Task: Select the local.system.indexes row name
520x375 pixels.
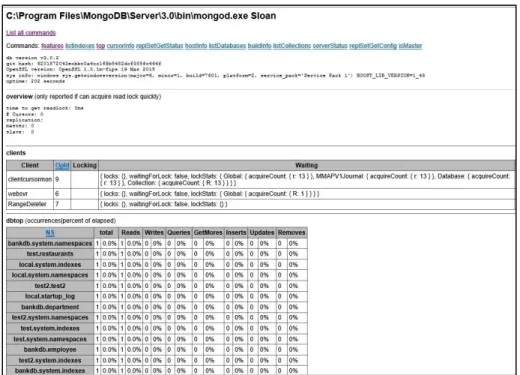Action: point(50,265)
